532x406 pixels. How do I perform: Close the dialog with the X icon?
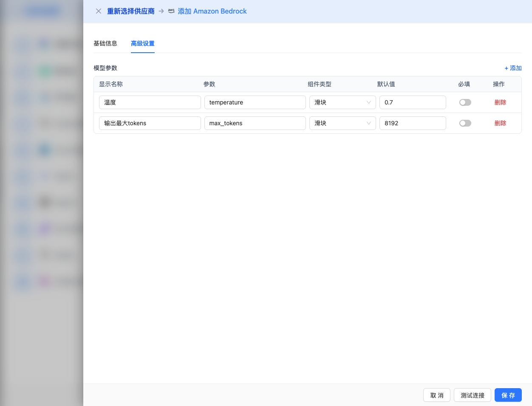click(x=98, y=11)
